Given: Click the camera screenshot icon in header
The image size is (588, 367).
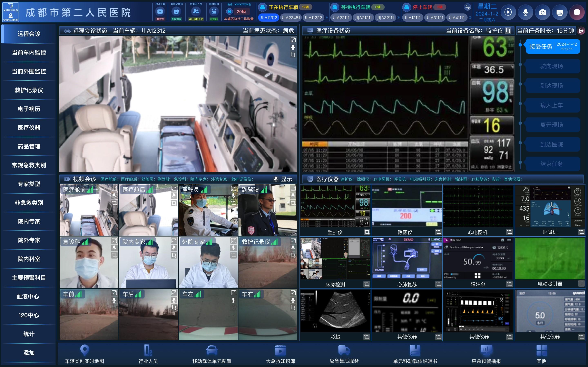Looking at the screenshot, I should point(542,12).
